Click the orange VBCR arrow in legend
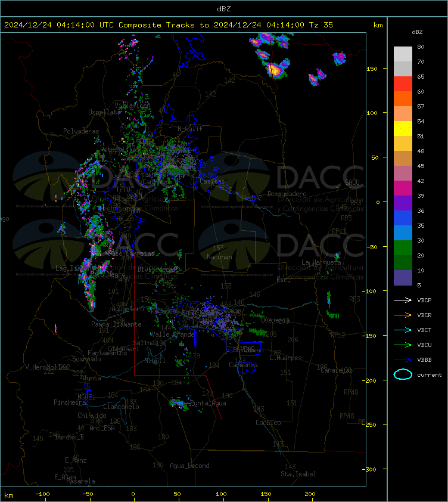448x502 pixels. 403,315
